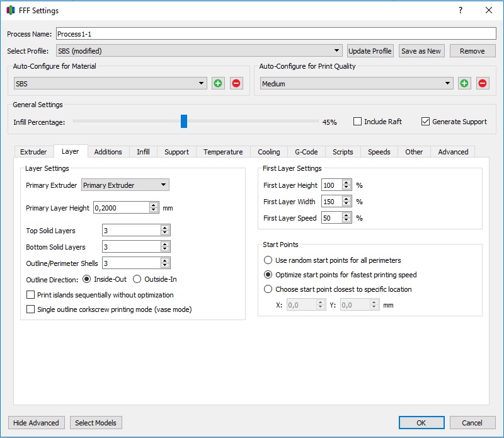Switch to the Infill tab
Screen dimensions: 504x438
click(x=143, y=152)
